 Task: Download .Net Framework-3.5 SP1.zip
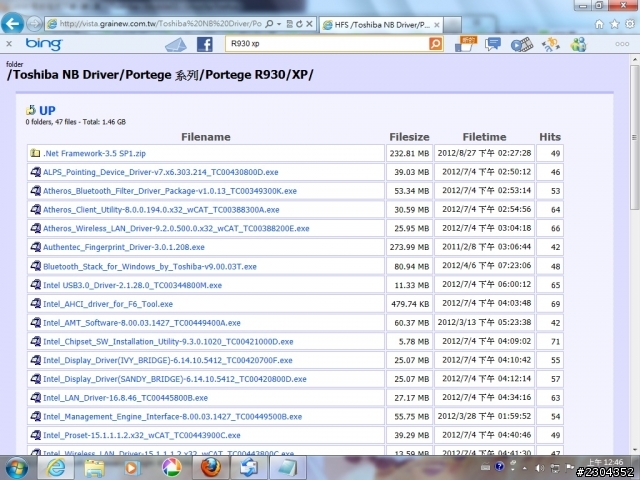(x=94, y=153)
